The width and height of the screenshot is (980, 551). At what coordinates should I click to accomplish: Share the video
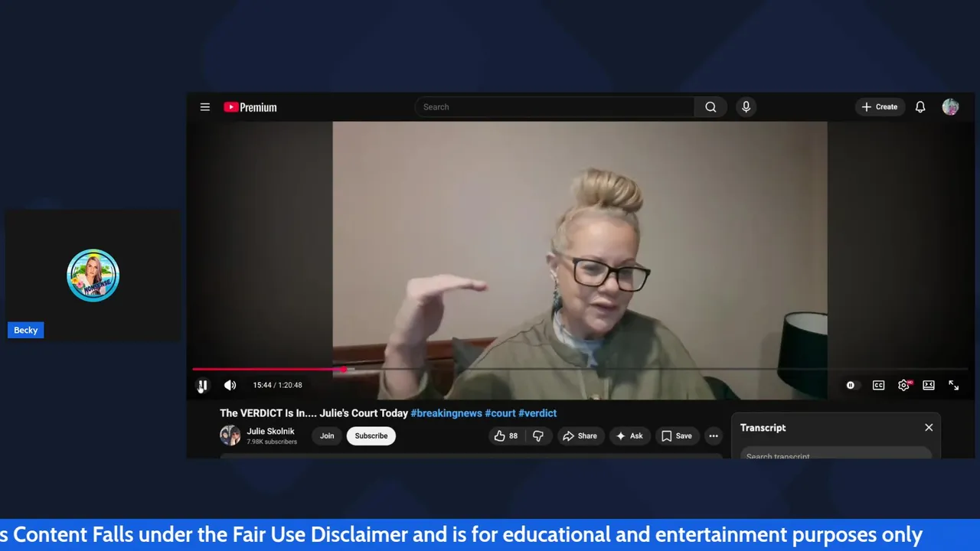point(580,435)
